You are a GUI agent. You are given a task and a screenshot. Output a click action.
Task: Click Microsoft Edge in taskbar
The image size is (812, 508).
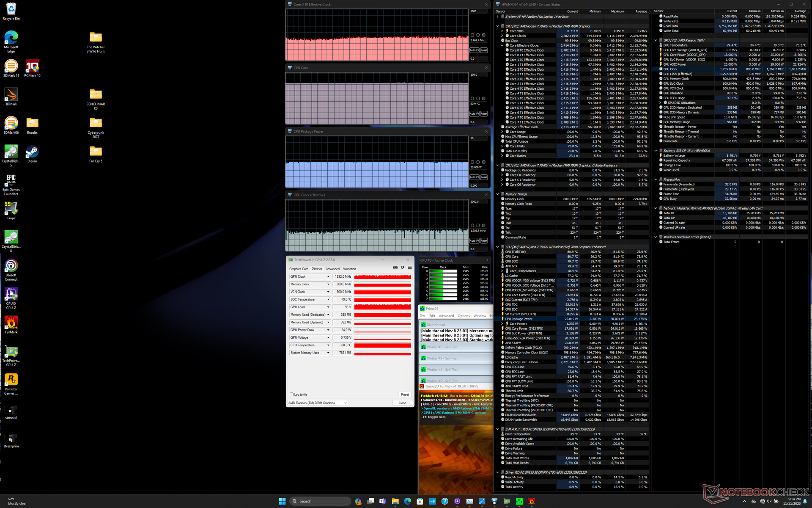tap(407, 501)
